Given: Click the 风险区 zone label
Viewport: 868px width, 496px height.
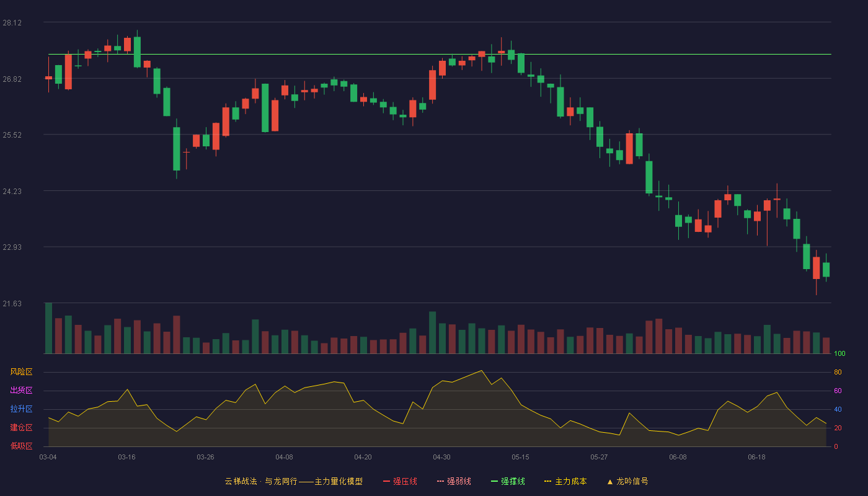Looking at the screenshot, I should (21, 372).
